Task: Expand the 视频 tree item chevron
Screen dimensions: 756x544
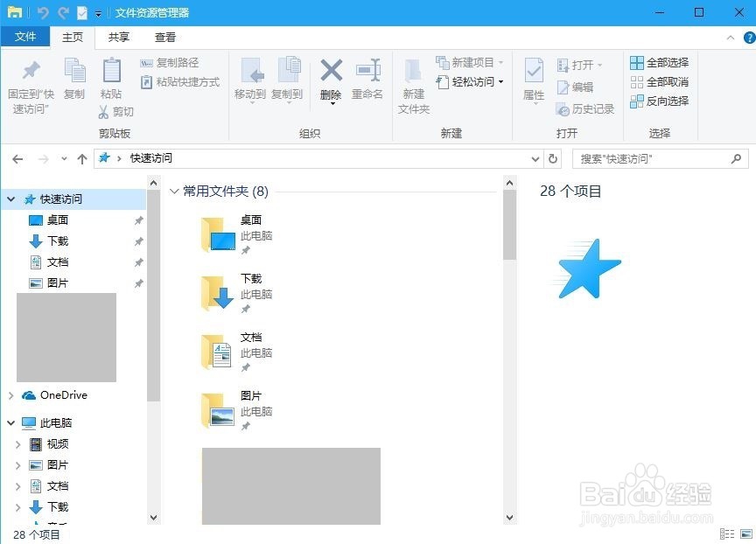Action: pos(17,443)
